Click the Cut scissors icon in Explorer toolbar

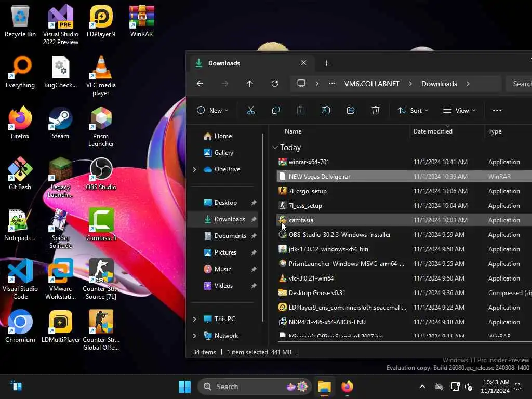click(x=251, y=110)
